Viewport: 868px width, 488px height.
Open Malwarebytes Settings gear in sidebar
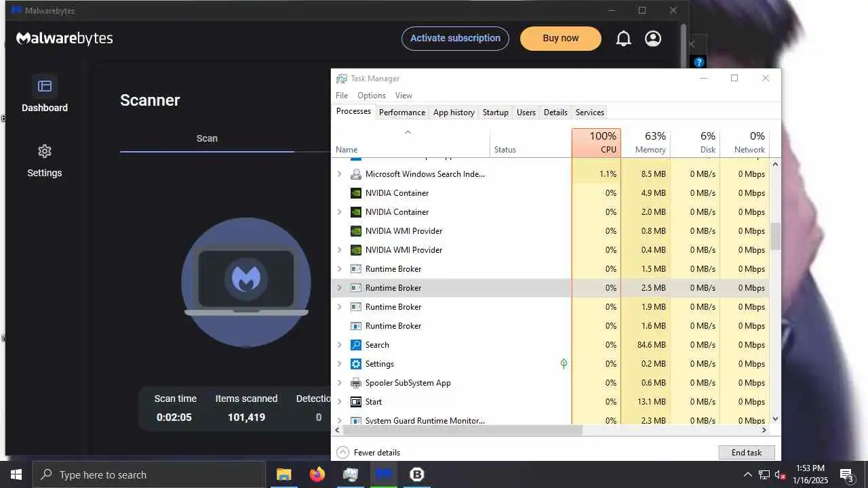[x=45, y=151]
